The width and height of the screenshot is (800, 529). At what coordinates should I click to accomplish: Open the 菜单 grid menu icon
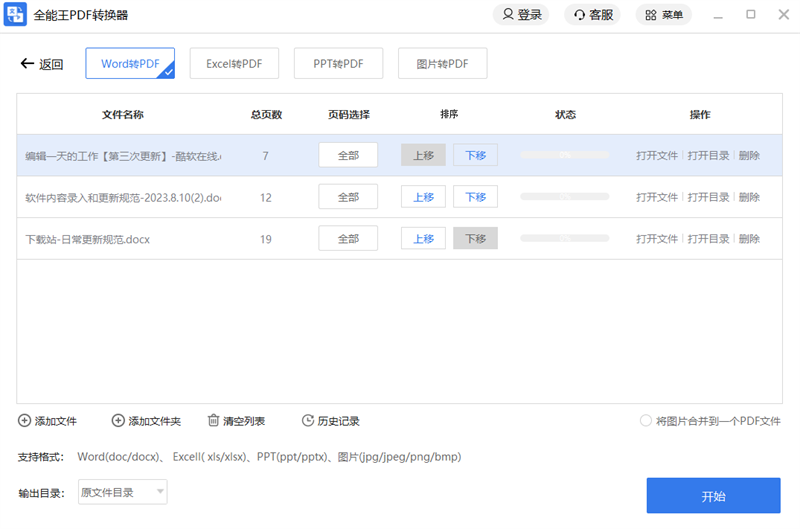click(651, 15)
